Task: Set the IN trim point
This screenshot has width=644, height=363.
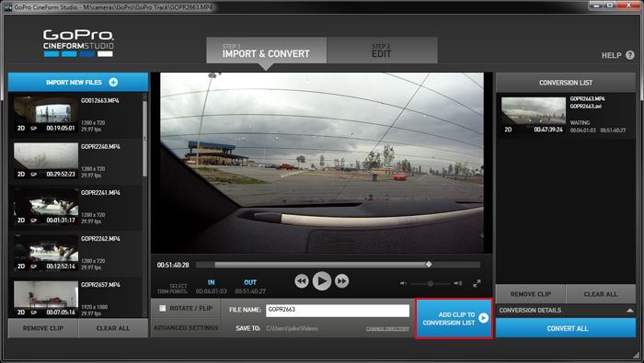Action: [x=211, y=283]
